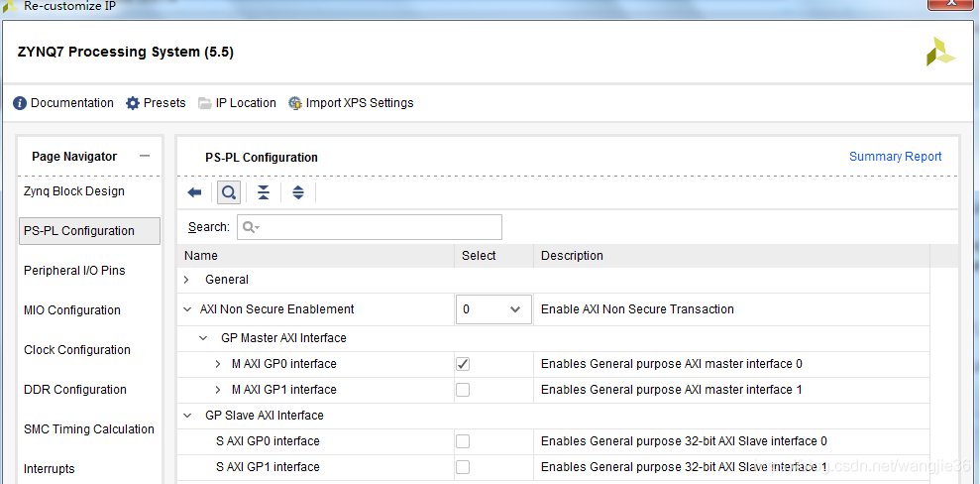Viewport: 980px width, 484px height.
Task: Collapse GP Master AXI Interface group
Action: (x=202, y=338)
